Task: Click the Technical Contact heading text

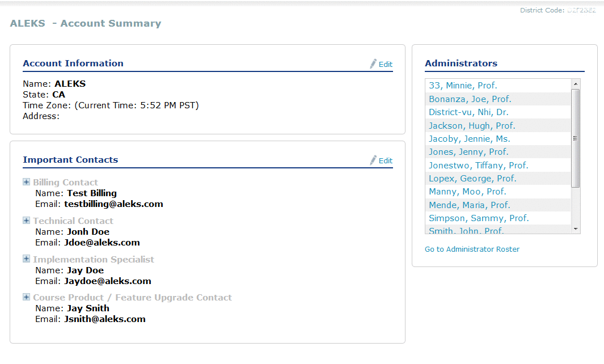Action: click(73, 221)
